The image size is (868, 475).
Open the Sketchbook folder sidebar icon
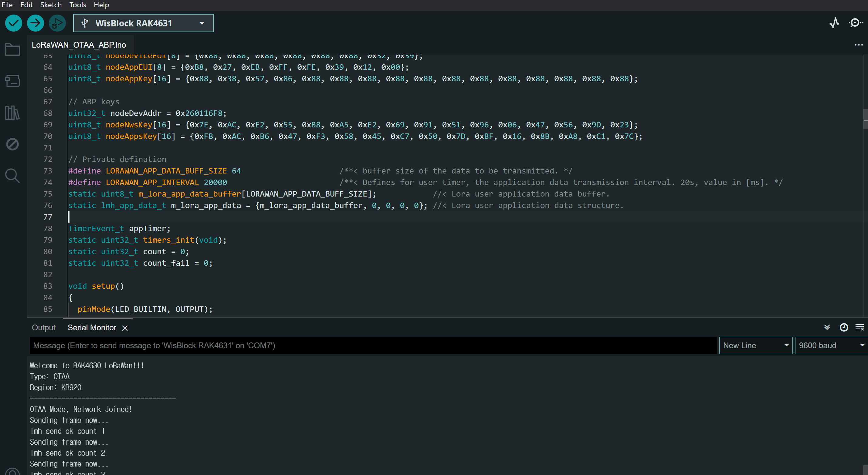tap(12, 49)
